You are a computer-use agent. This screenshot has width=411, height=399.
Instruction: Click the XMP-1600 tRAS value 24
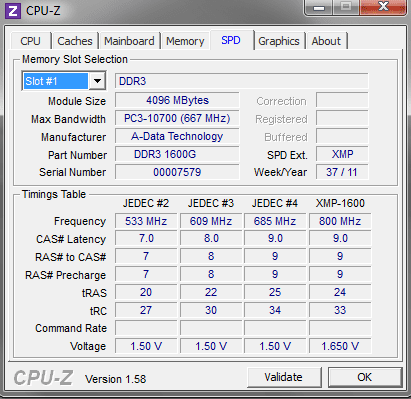coord(340,293)
